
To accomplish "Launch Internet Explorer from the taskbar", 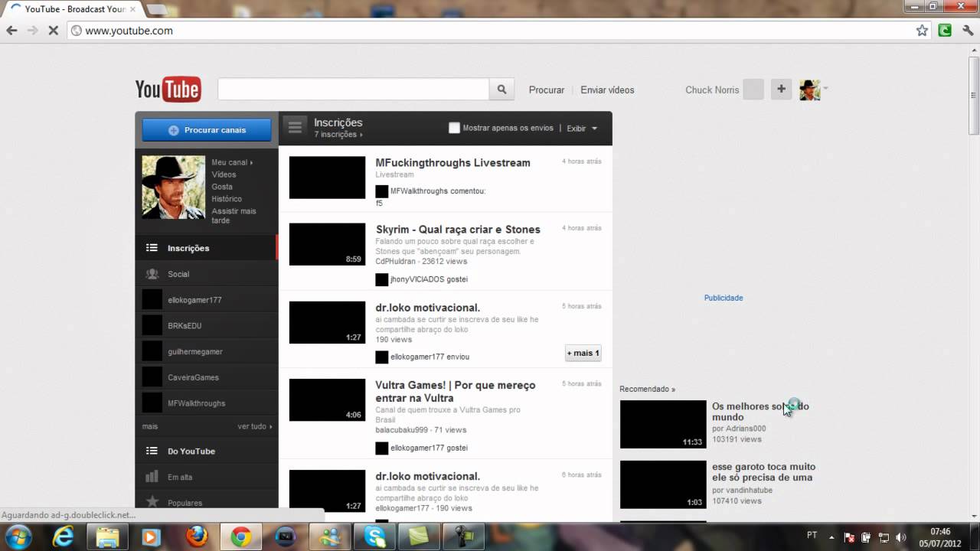I will click(64, 537).
